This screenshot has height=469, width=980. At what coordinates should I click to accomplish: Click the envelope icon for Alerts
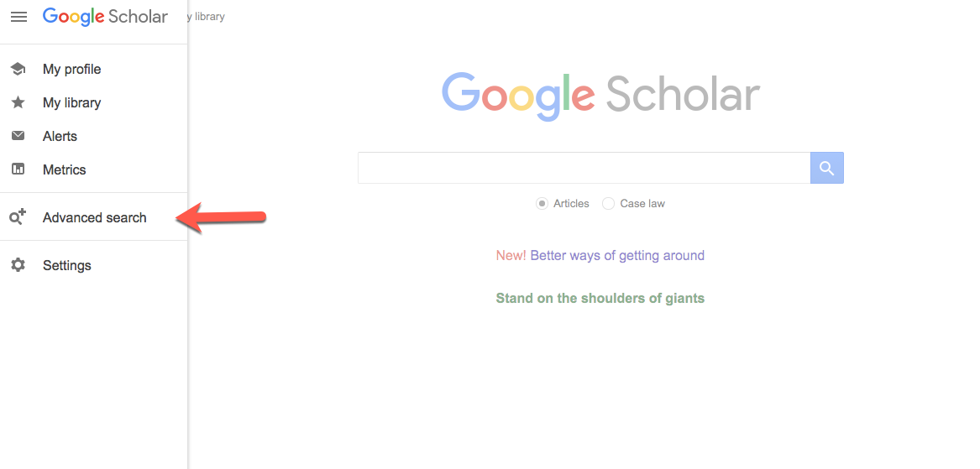18,136
